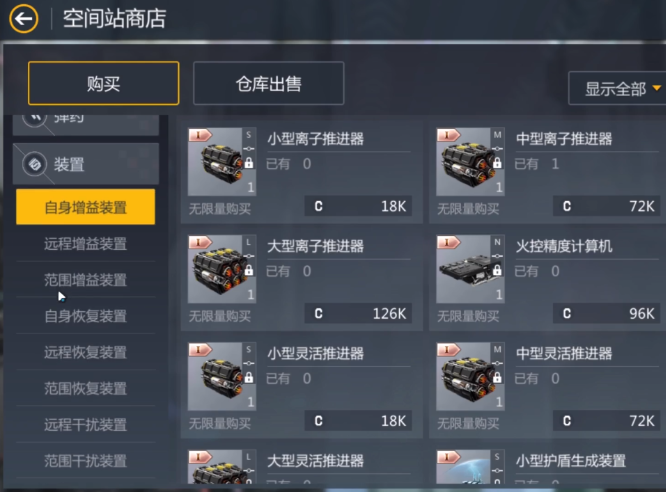Switch to the 仓库出售 tab
The height and width of the screenshot is (492, 666).
point(268,83)
